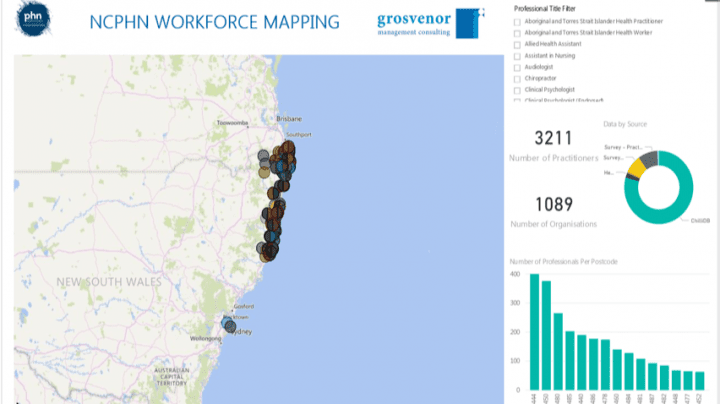Click the NCPHN WORKFORCE MAPPING title
This screenshot has height=404, width=720.
pyautogui.click(x=214, y=23)
